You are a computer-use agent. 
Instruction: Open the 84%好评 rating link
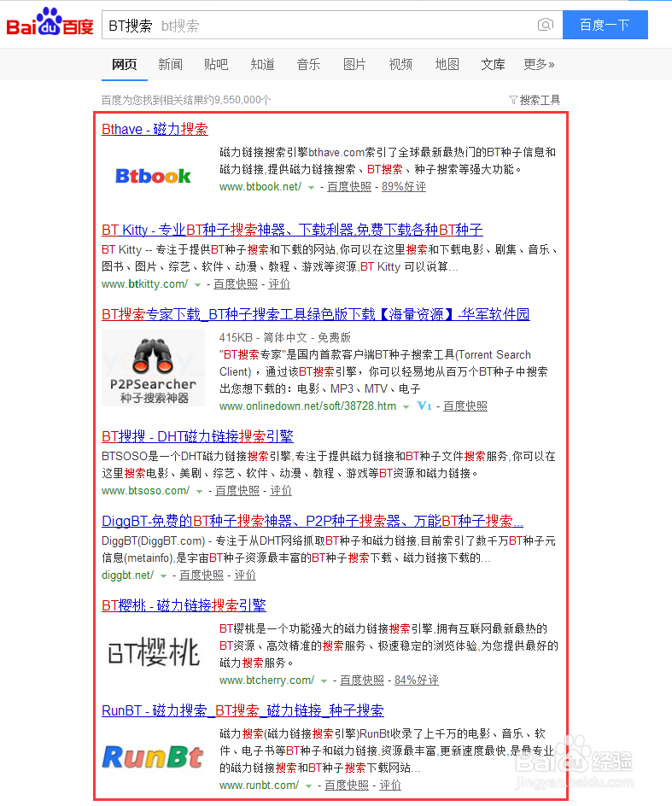pyautogui.click(x=417, y=680)
